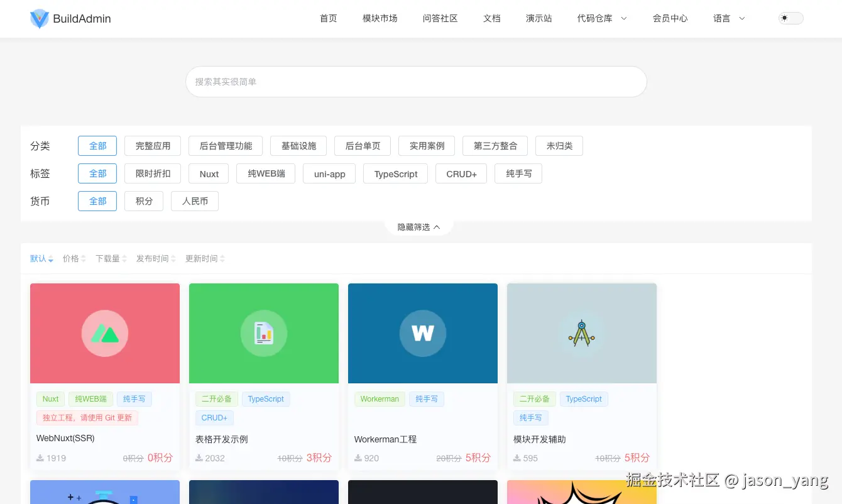This screenshot has width=842, height=504.
Task: Open the 表格开发示例 title
Action: (x=222, y=439)
